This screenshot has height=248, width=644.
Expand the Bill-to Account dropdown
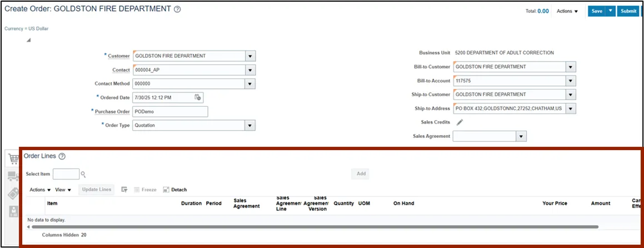coord(571,81)
